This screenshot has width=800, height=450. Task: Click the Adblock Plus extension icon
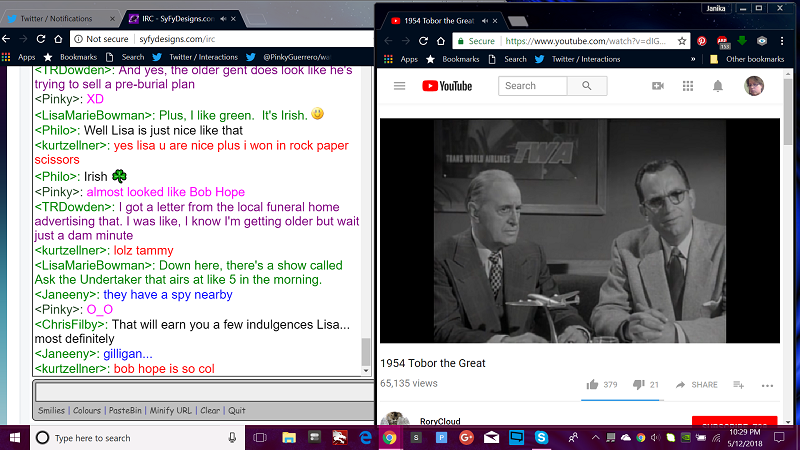[x=722, y=41]
